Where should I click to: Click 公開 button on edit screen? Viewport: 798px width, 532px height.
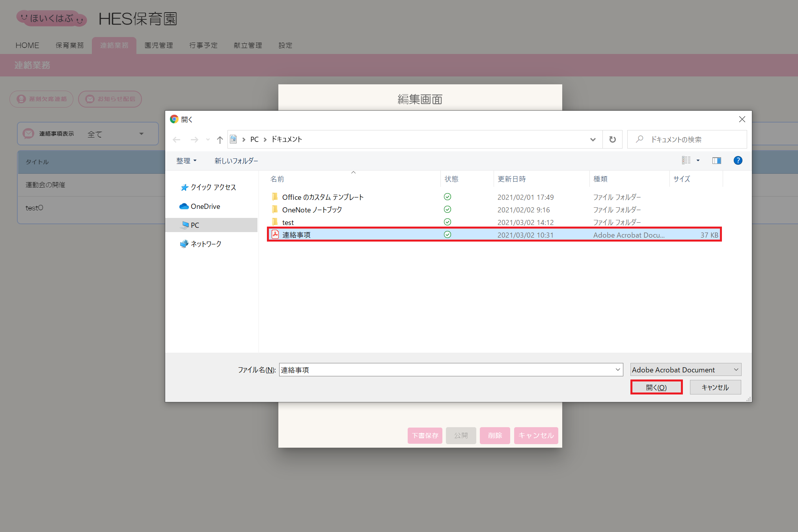tap(461, 435)
